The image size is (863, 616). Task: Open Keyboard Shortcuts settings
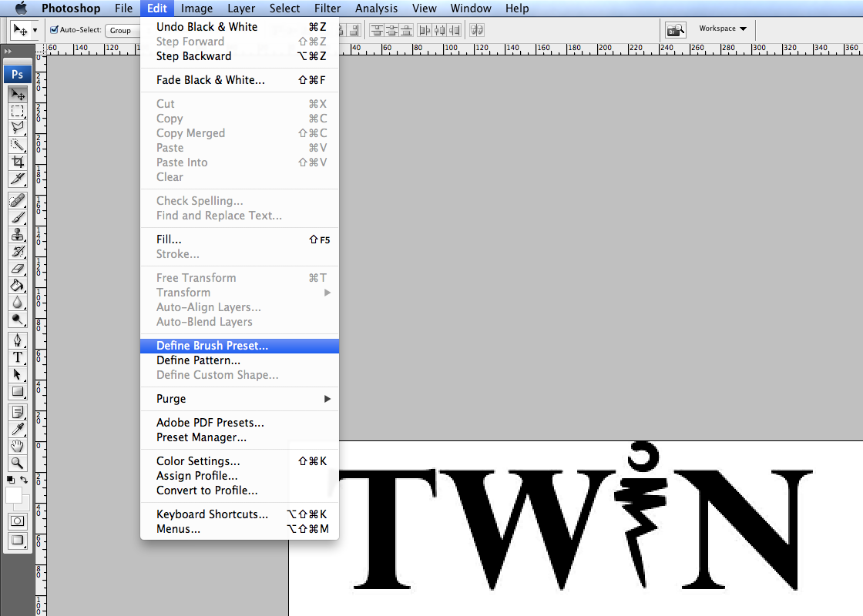pyautogui.click(x=240, y=514)
